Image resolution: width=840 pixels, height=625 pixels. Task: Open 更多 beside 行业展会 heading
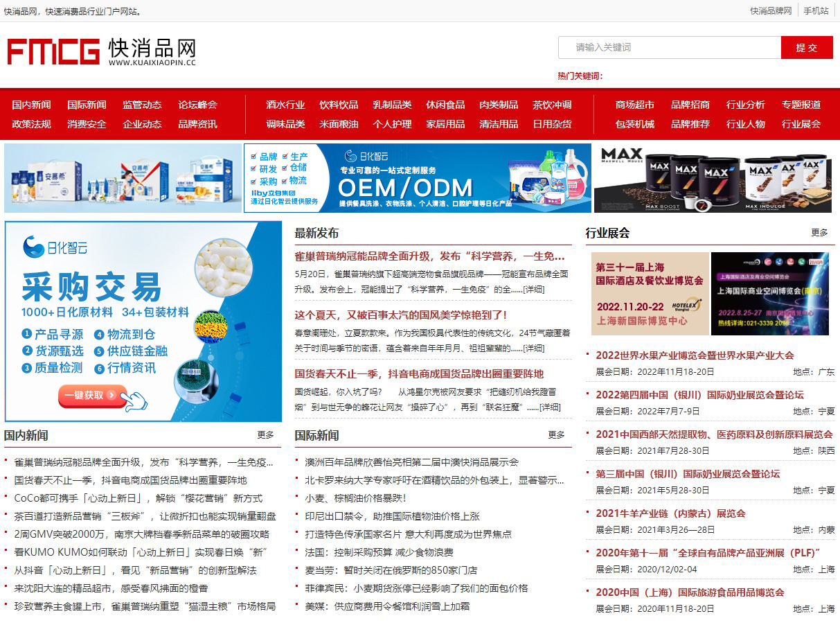pyautogui.click(x=820, y=233)
